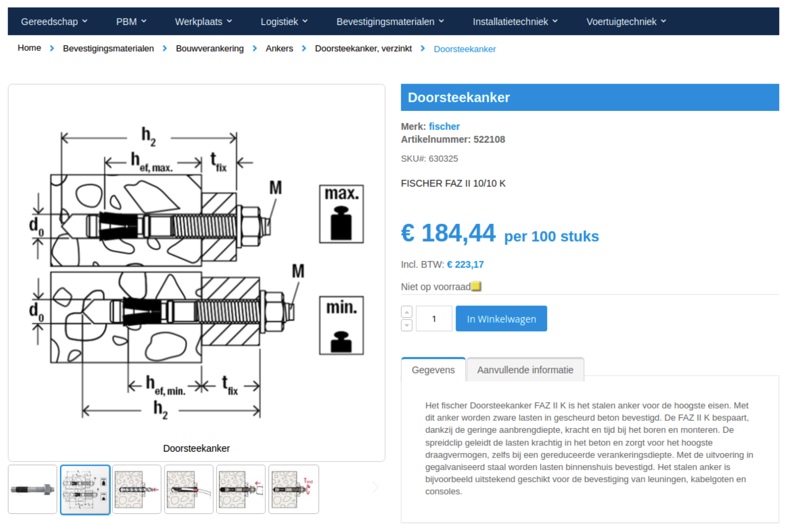
Task: Go to the Ankers breadcrumb category
Action: [279, 49]
